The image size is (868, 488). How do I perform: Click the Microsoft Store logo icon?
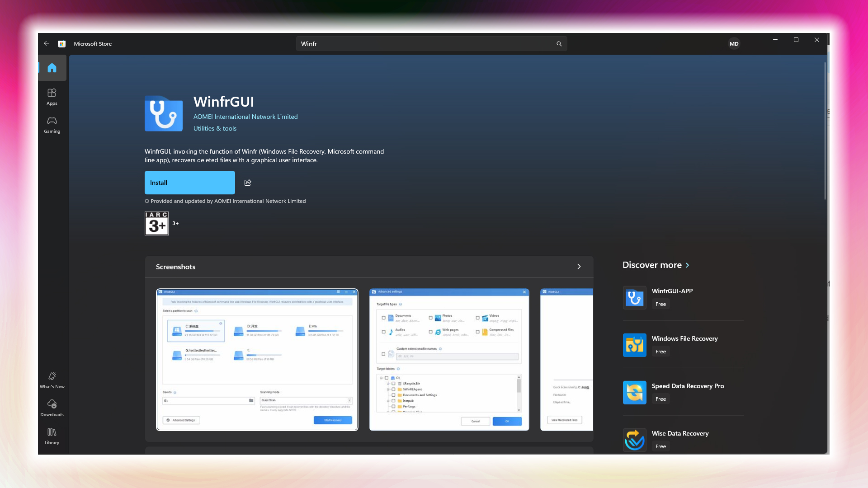[62, 44]
